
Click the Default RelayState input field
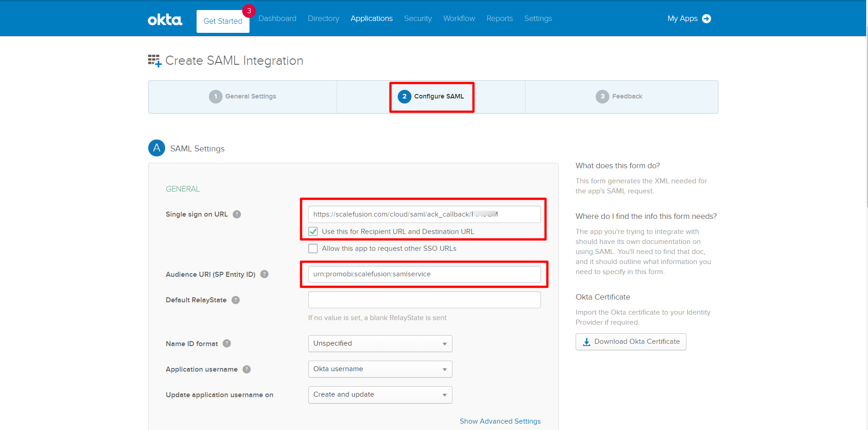click(x=424, y=300)
